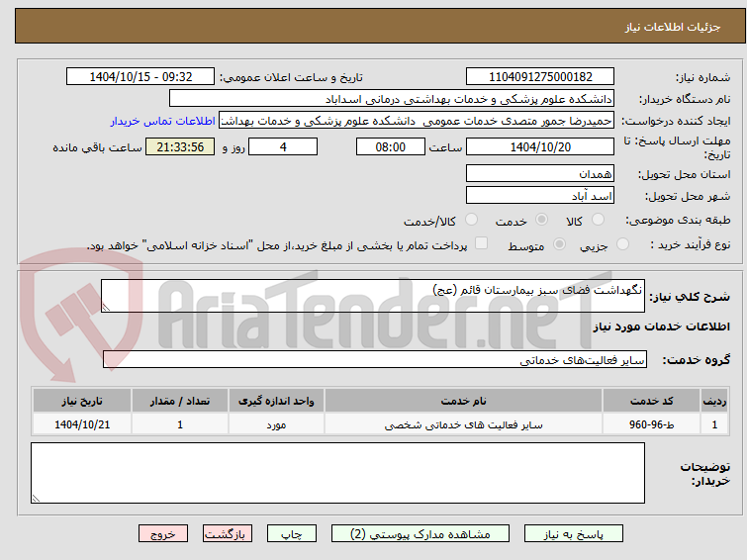The width and height of the screenshot is (747, 560).
Task: Click the توضیحات خریدار text area
Action: click(x=337, y=473)
